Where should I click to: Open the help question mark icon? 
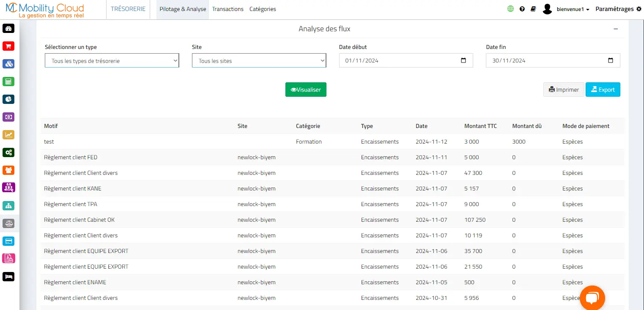coord(522,9)
